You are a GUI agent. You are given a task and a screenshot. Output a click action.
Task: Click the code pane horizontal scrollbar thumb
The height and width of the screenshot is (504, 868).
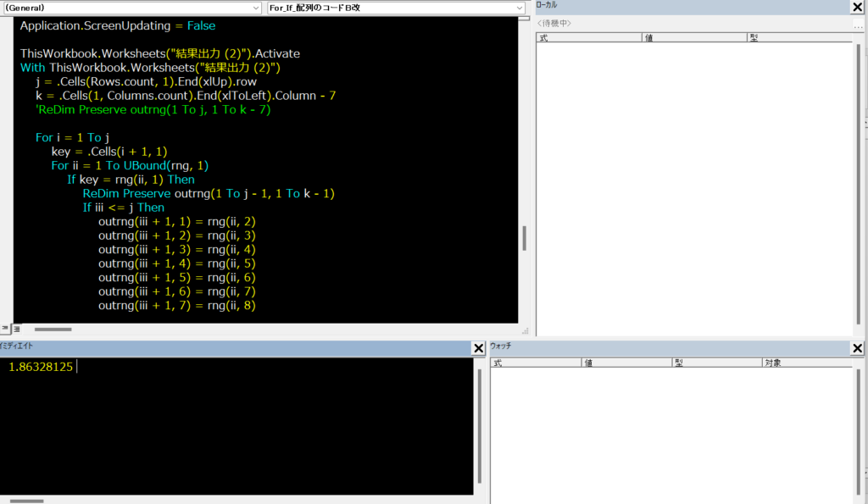tap(53, 329)
